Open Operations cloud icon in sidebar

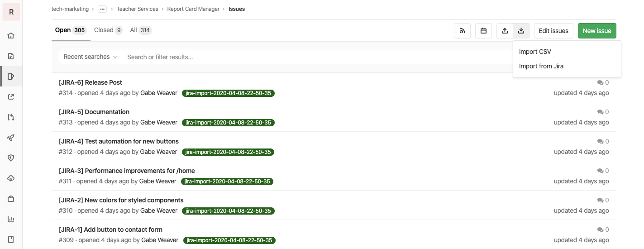(x=11, y=178)
